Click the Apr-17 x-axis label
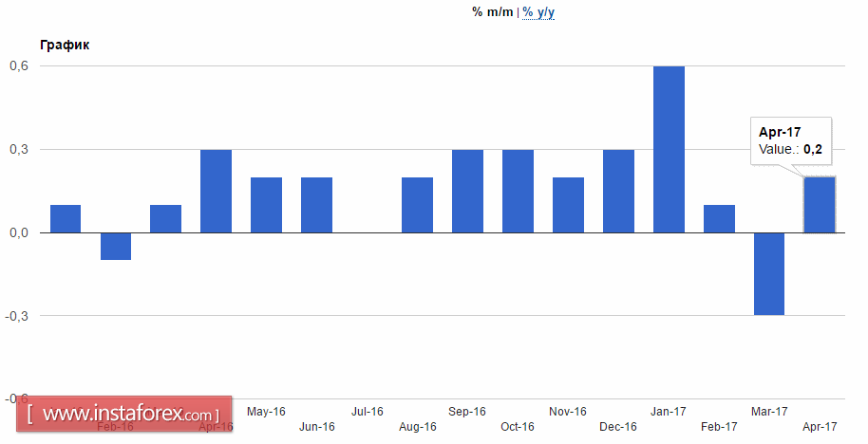 (820, 426)
